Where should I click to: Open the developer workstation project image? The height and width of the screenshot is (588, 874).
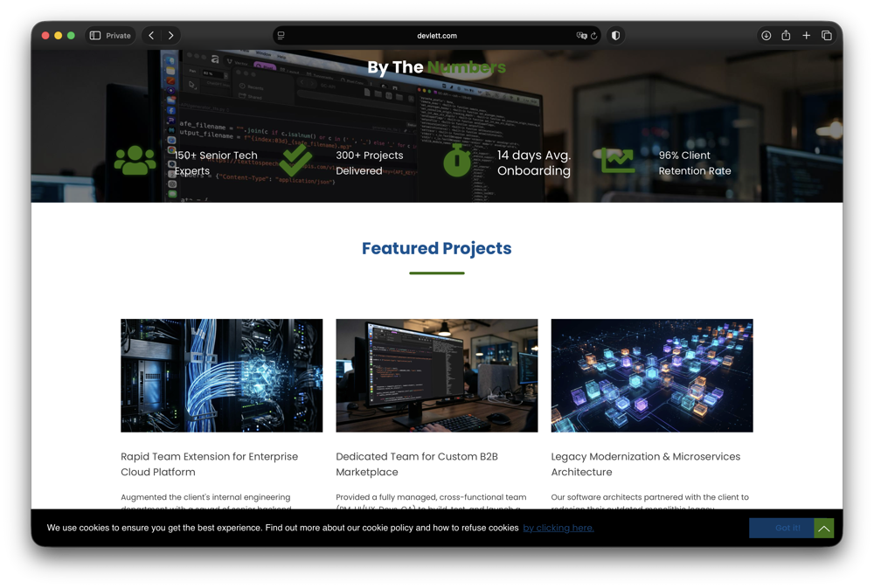click(x=436, y=375)
